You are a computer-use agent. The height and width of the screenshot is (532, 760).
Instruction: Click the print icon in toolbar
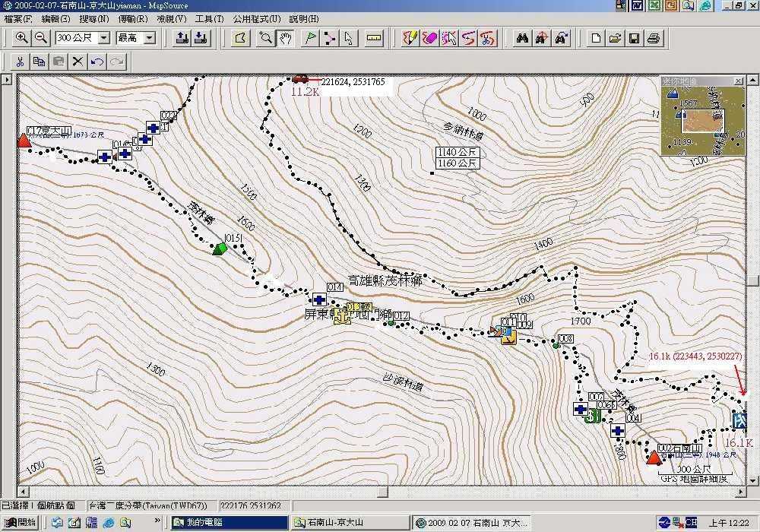(654, 37)
